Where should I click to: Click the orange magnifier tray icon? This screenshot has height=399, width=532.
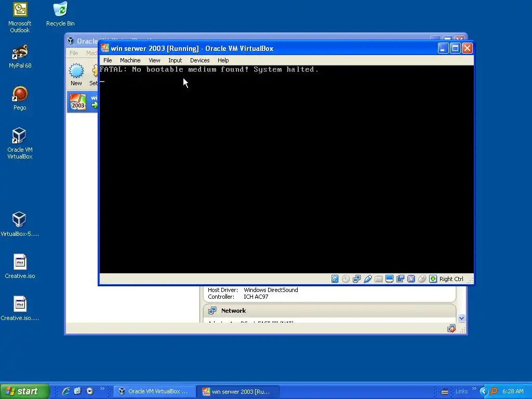tap(494, 391)
